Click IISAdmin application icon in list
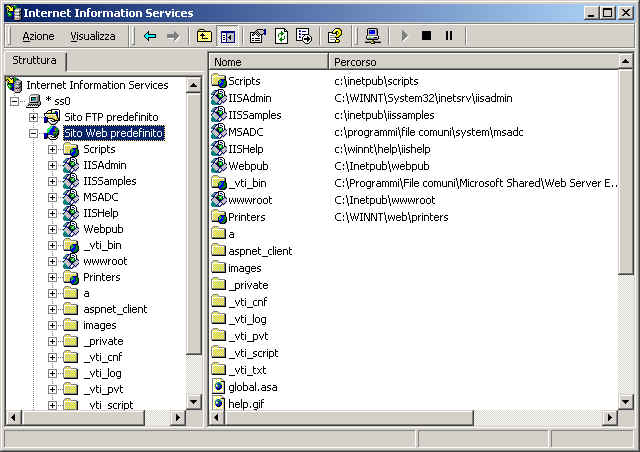The width and height of the screenshot is (640, 452). pyautogui.click(x=219, y=98)
